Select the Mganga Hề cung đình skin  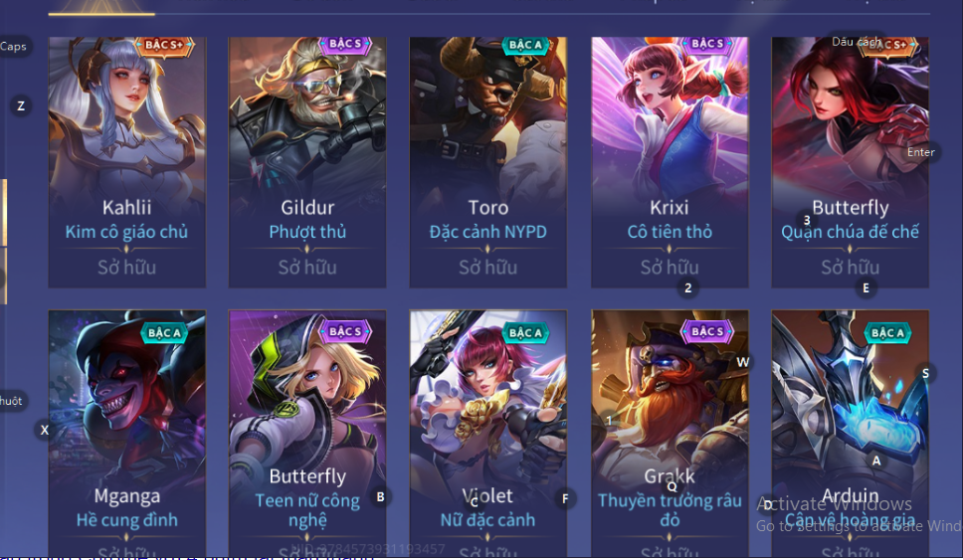point(127,433)
